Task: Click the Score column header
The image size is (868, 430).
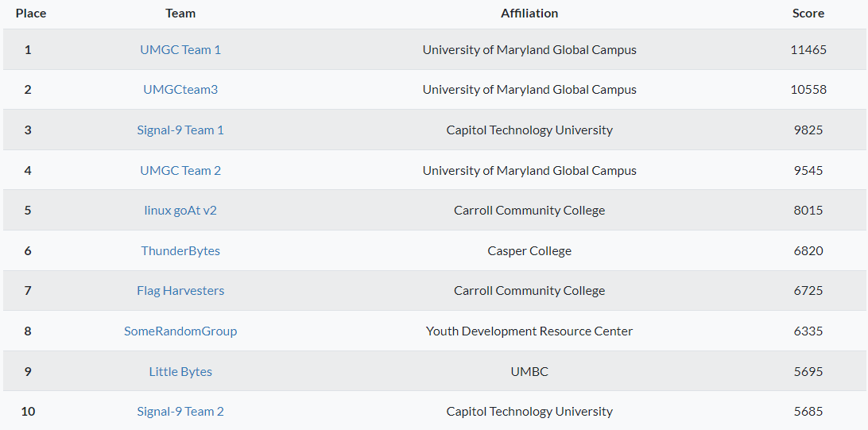Action: point(808,14)
